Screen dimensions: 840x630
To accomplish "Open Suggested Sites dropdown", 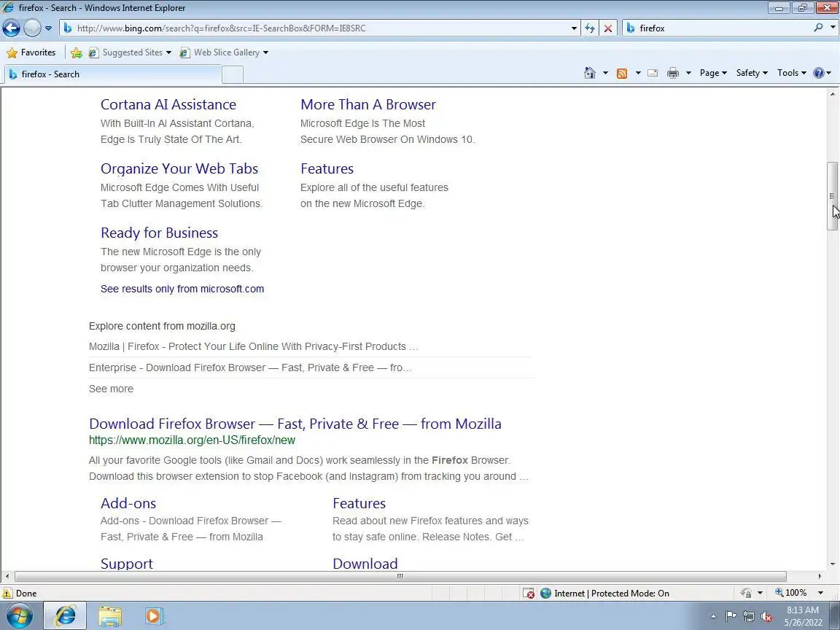I will pyautogui.click(x=131, y=52).
